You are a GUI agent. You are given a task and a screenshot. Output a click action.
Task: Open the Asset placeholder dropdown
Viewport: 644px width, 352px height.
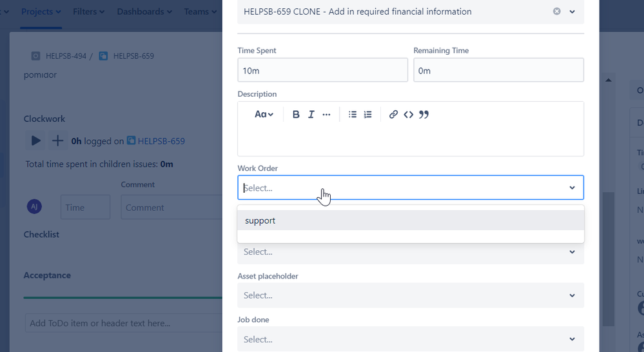click(411, 295)
